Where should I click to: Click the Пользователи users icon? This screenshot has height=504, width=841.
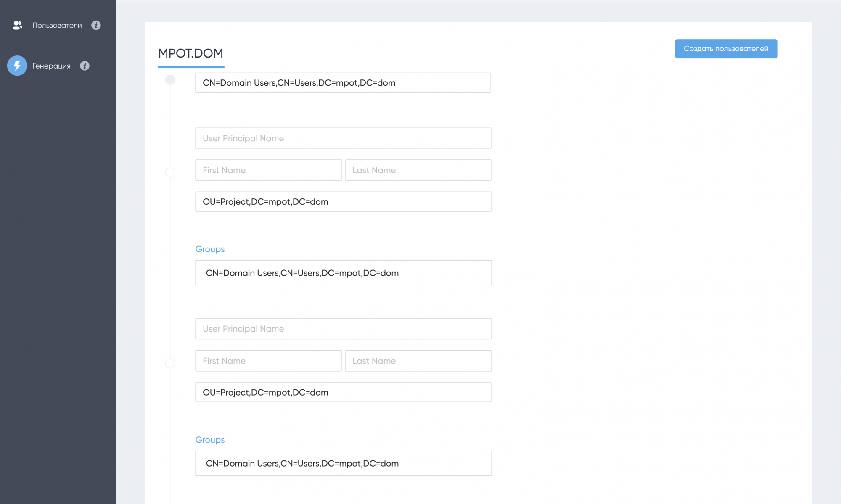pyautogui.click(x=17, y=25)
